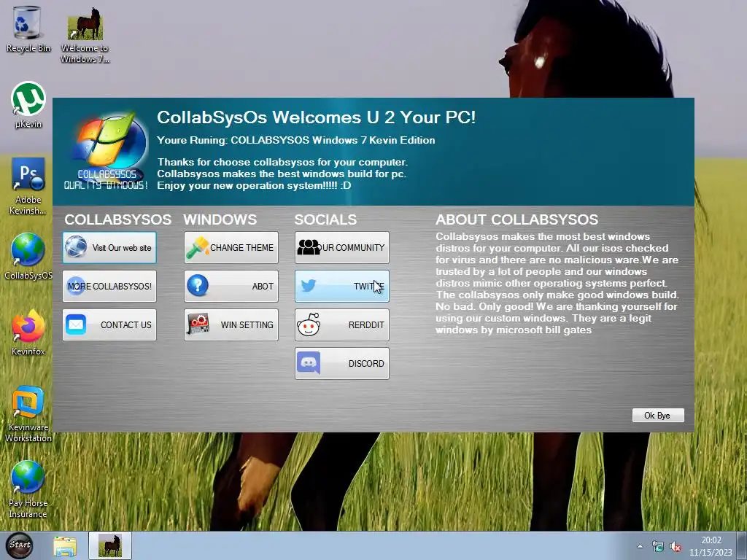
Task: Open the RERDDIT social button
Action: click(x=342, y=324)
